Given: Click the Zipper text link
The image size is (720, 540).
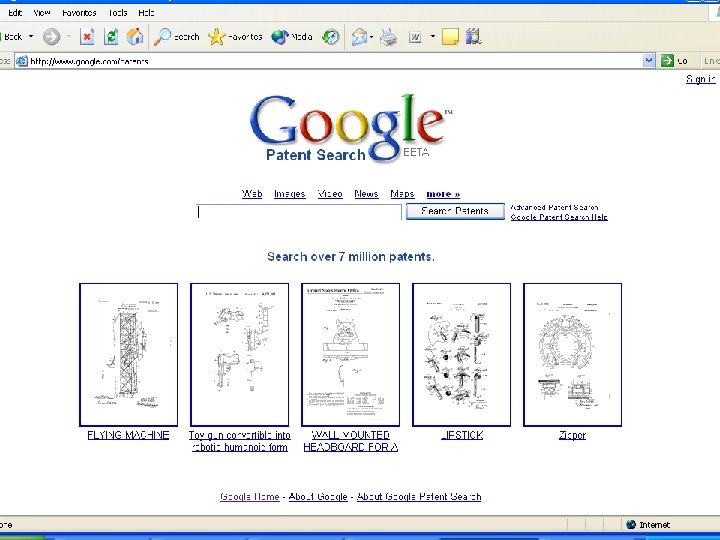Looking at the screenshot, I should [573, 435].
